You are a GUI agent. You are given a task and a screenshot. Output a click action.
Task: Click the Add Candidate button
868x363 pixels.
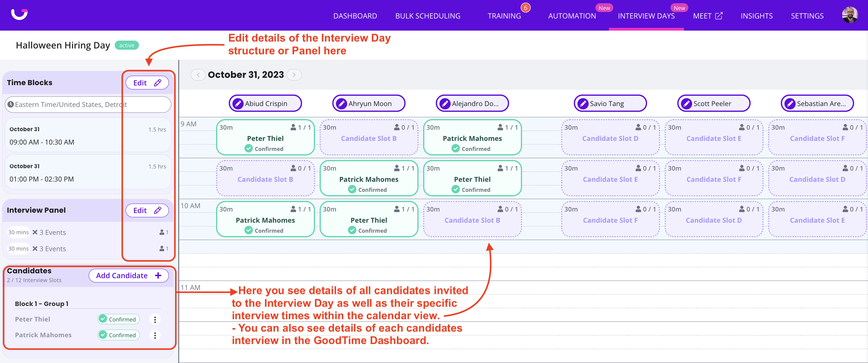coord(128,275)
